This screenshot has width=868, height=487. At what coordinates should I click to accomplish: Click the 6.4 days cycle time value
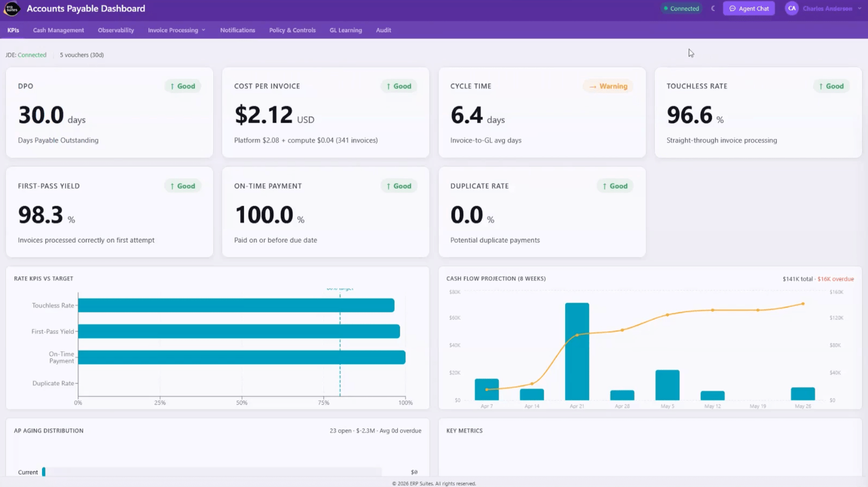[x=477, y=115]
